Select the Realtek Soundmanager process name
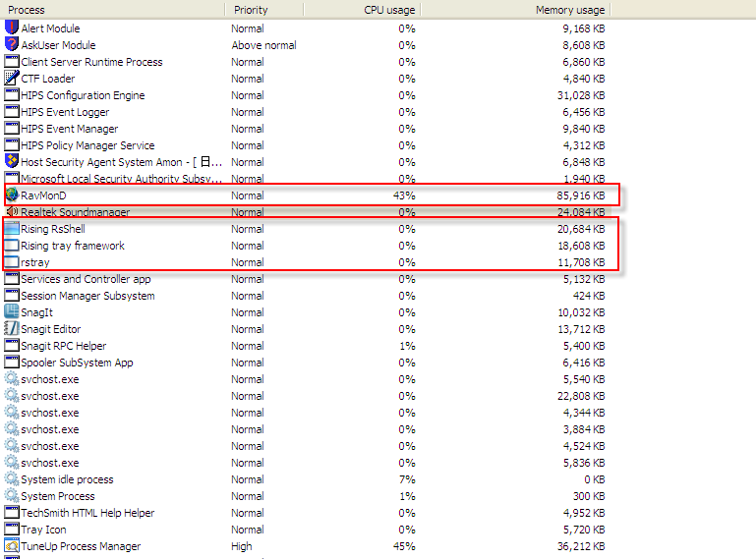756x559 pixels. click(76, 212)
